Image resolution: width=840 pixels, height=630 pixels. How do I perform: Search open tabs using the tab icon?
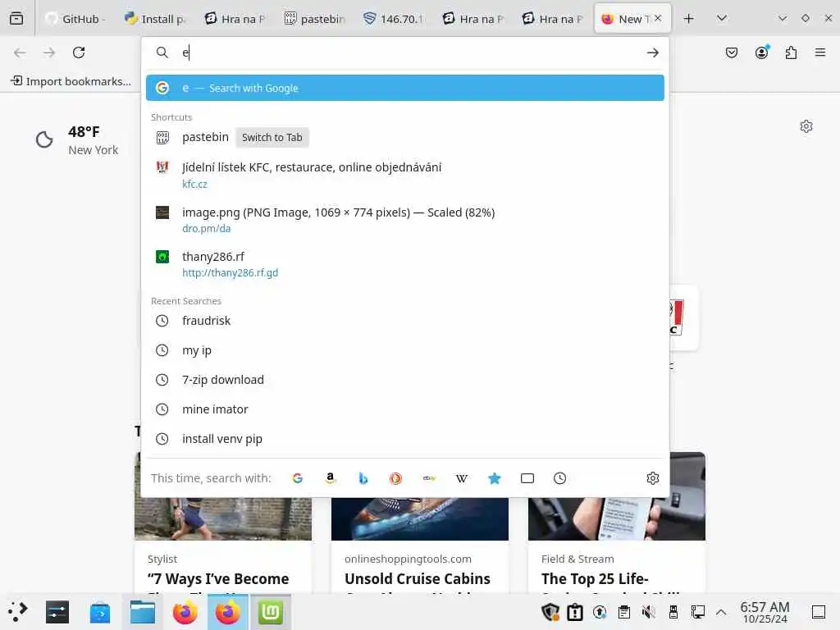[527, 478]
